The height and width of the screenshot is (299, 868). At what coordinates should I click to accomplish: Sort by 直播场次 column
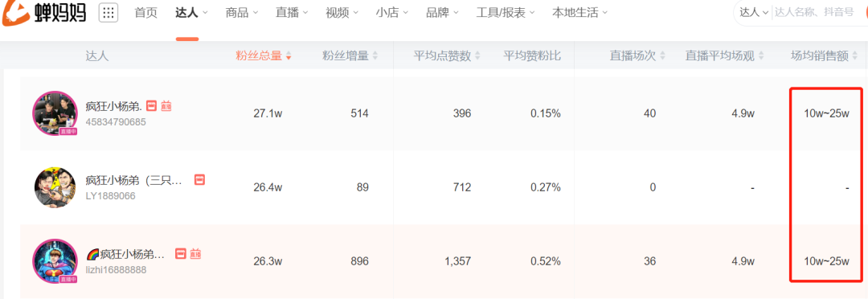(x=637, y=55)
